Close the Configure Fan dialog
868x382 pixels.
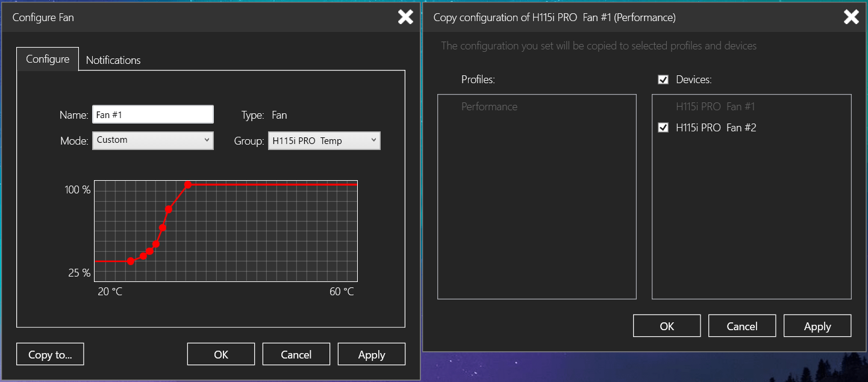405,17
